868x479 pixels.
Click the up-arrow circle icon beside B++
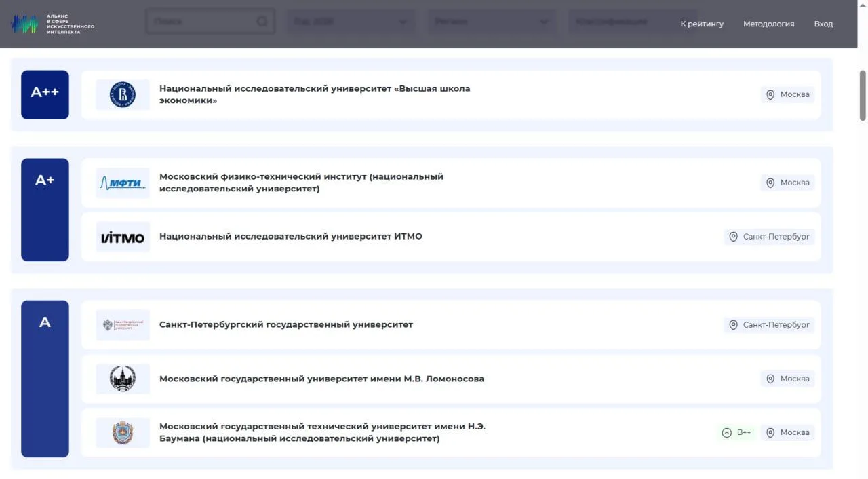click(x=727, y=433)
